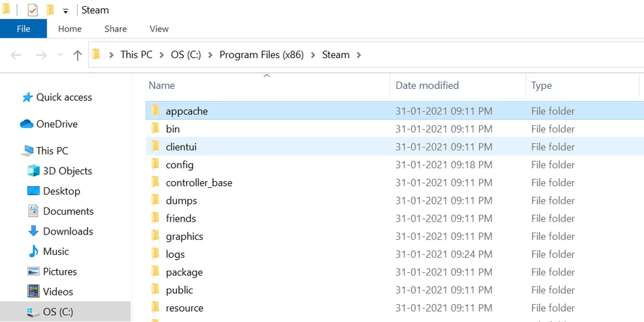
Task: Open the File menu tab
Action: tap(23, 29)
